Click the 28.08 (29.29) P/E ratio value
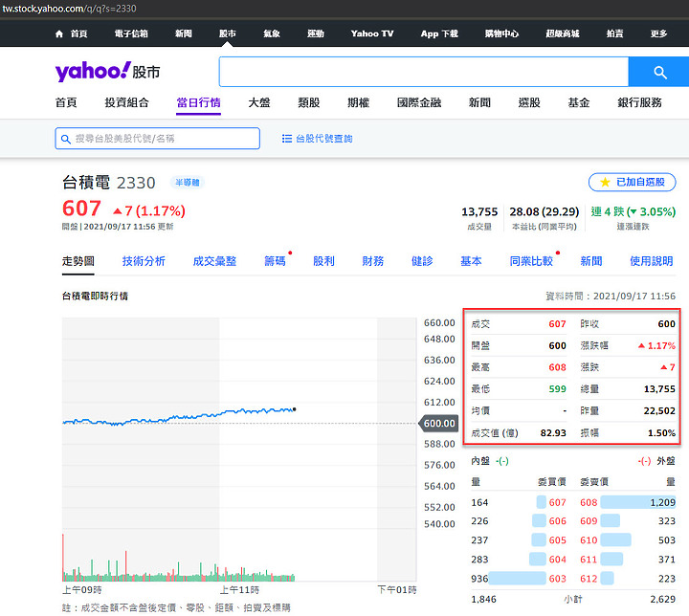Screen dimensions: 689x616 (x=544, y=211)
